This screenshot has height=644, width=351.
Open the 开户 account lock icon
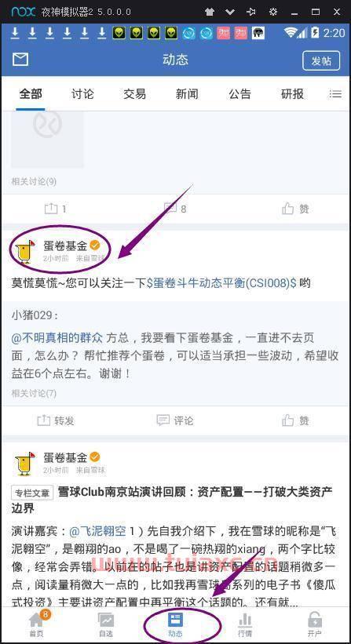coord(314,624)
